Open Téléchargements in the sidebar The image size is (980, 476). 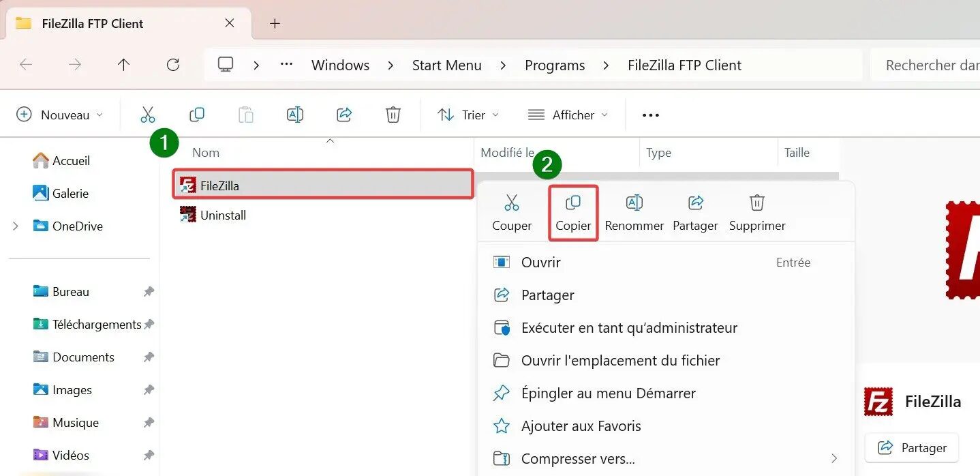[87, 325]
